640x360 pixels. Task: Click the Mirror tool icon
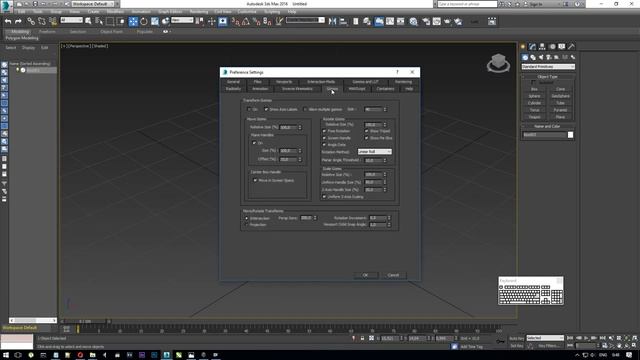(332, 21)
